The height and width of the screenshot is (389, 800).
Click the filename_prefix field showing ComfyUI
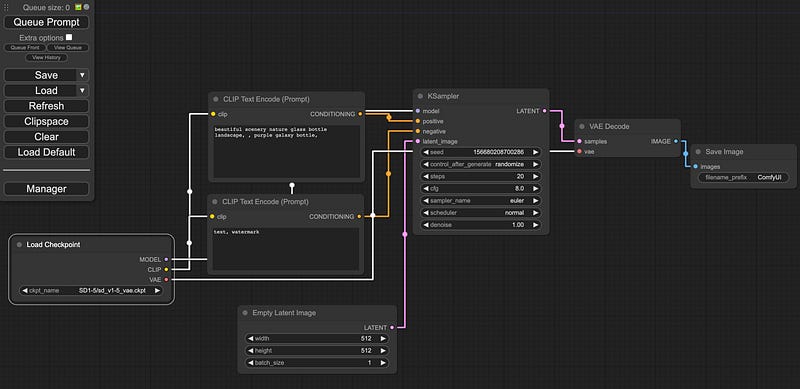point(743,178)
